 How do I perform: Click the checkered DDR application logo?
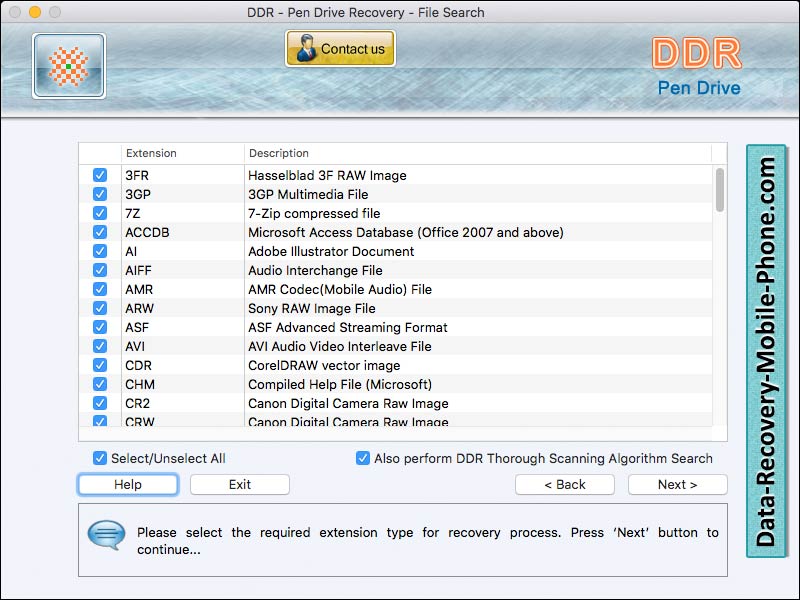point(67,65)
